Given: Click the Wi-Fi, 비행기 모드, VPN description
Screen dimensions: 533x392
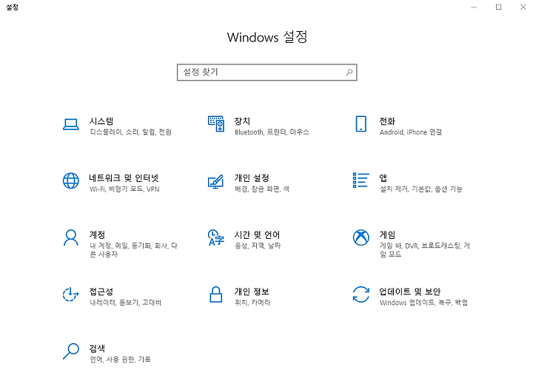Looking at the screenshot, I should [124, 189].
